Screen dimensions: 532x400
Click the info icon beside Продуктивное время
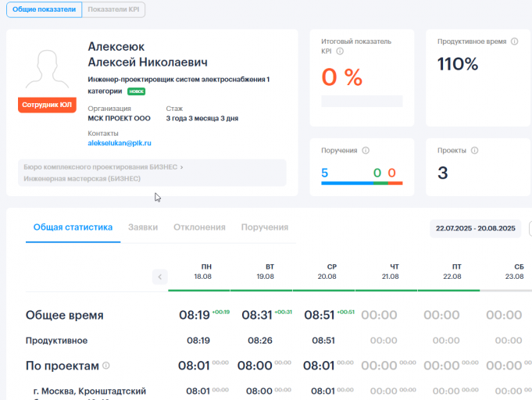[514, 41]
